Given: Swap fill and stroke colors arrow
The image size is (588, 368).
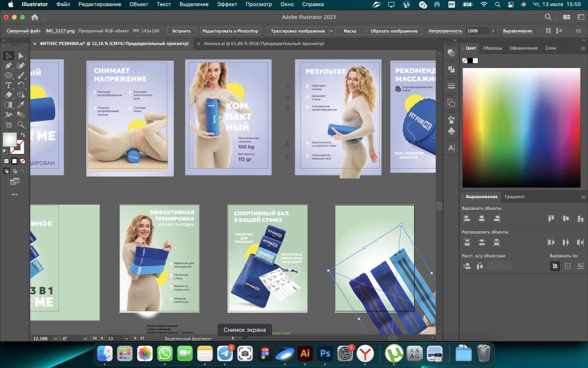Looking at the screenshot, I should click(x=22, y=135).
